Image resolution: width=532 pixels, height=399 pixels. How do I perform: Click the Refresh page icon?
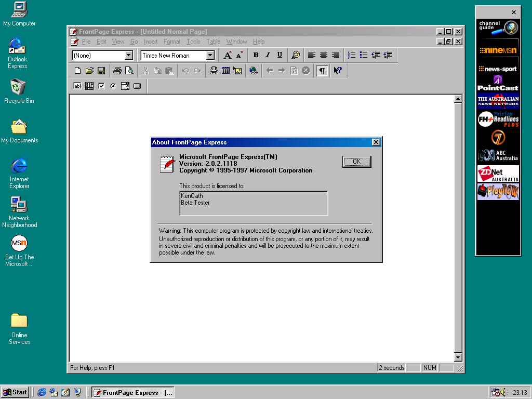point(294,71)
